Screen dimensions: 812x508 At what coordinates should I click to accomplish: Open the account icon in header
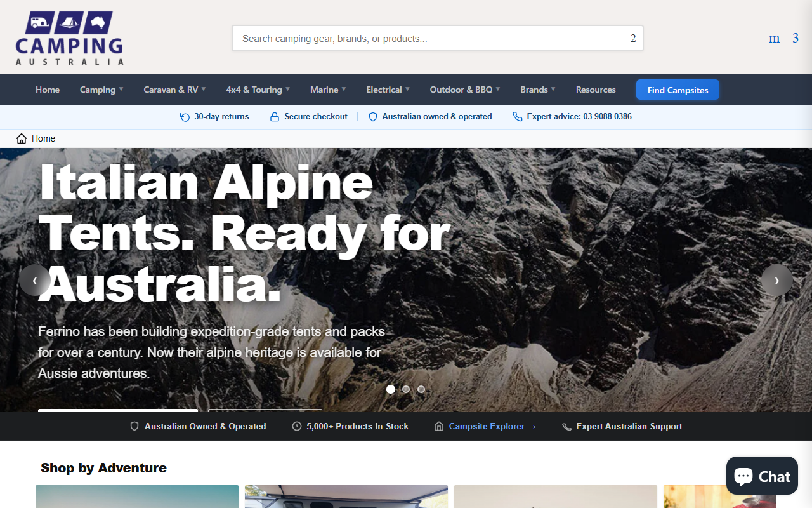coord(774,38)
